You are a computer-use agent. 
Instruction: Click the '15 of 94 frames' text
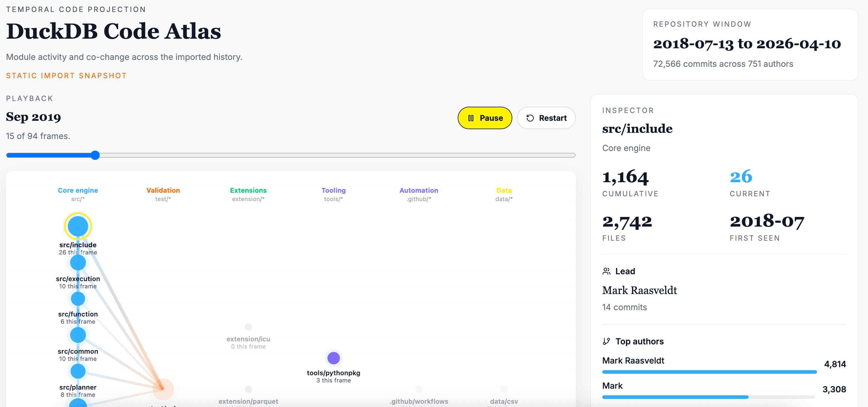(x=38, y=136)
